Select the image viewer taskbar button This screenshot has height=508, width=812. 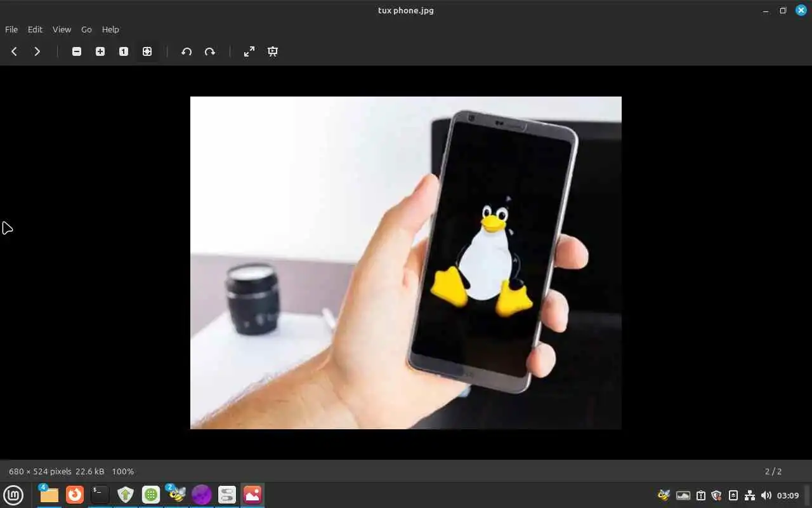coord(252,495)
